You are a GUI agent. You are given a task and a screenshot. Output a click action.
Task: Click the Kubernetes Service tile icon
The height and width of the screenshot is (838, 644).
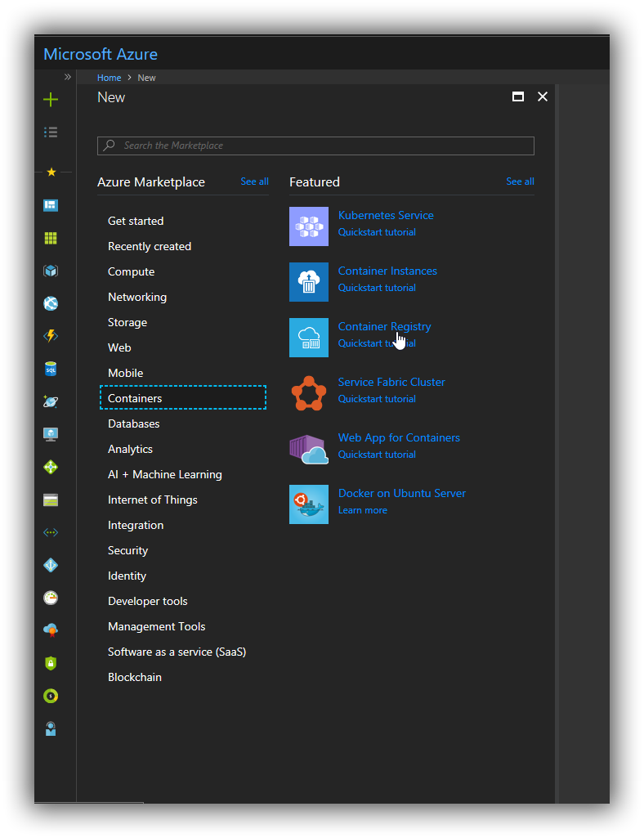309,226
